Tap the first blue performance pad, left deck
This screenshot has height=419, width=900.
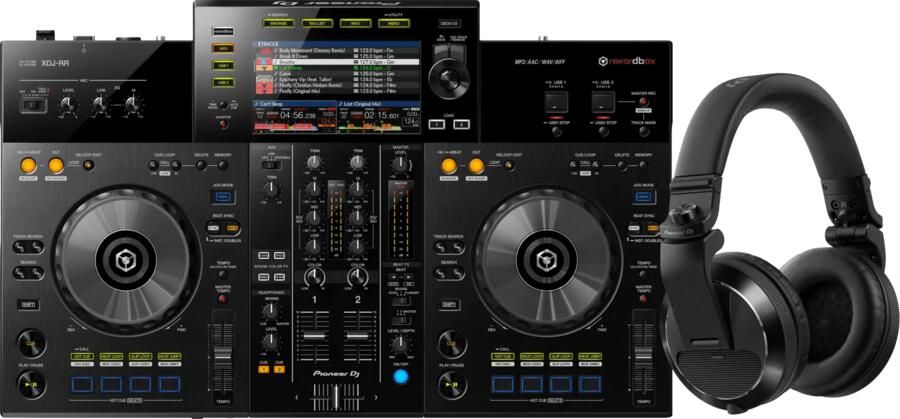83,384
